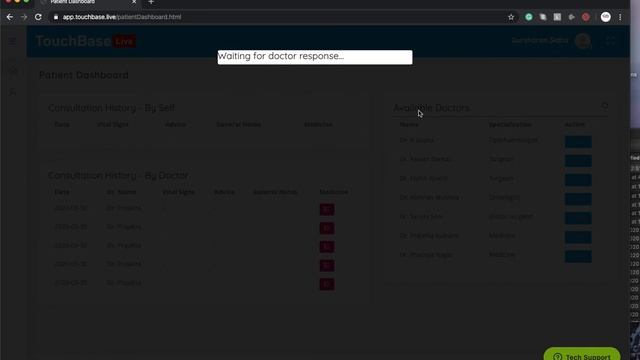The height and width of the screenshot is (360, 640).
Task: Open a new browser tab with plus
Action: 151,2
